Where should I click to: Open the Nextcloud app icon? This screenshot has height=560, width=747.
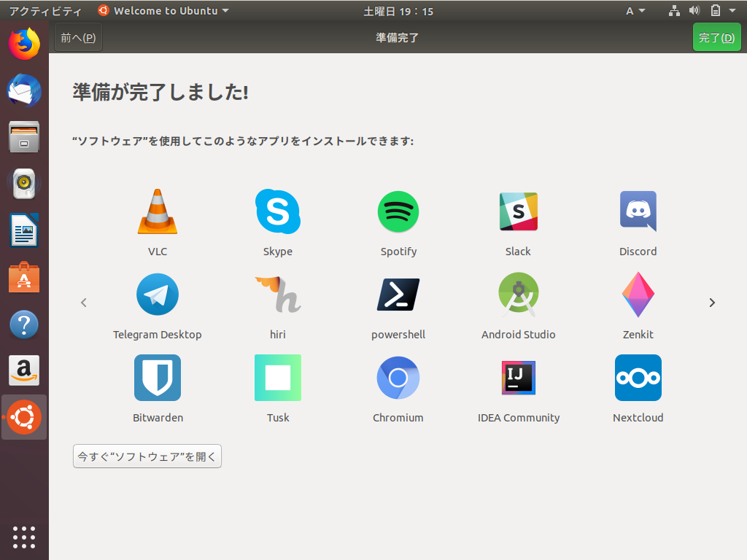tap(638, 378)
